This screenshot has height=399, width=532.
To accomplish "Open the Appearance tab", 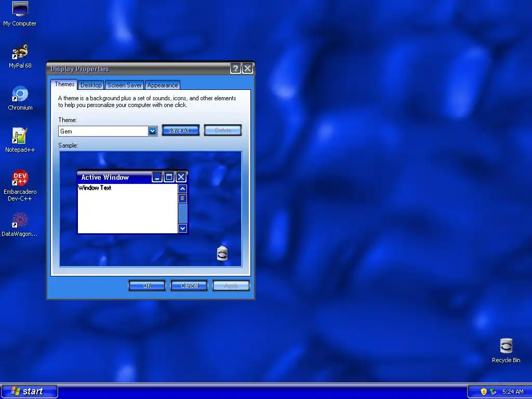I will pyautogui.click(x=163, y=85).
